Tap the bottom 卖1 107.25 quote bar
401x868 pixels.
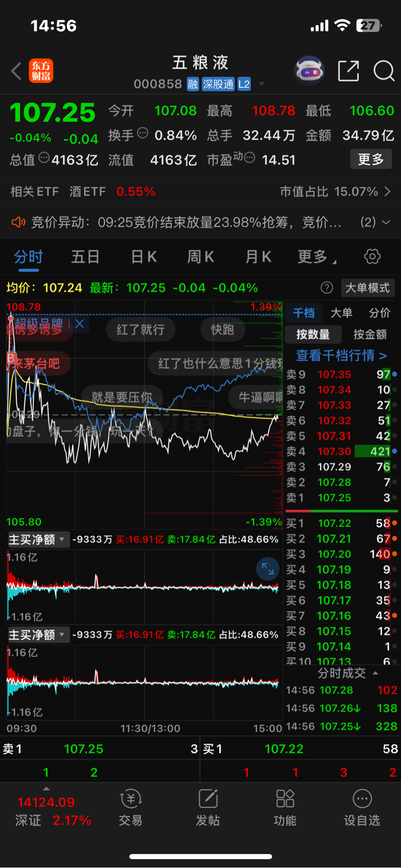coord(100,749)
